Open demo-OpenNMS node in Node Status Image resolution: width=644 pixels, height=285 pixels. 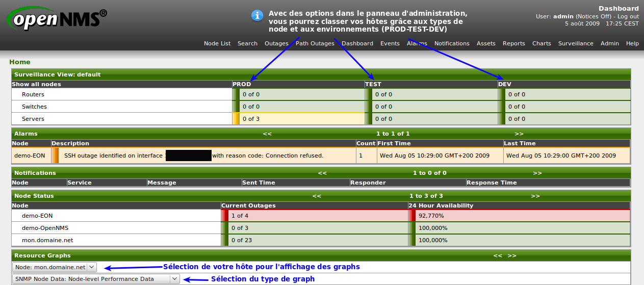[x=45, y=228]
